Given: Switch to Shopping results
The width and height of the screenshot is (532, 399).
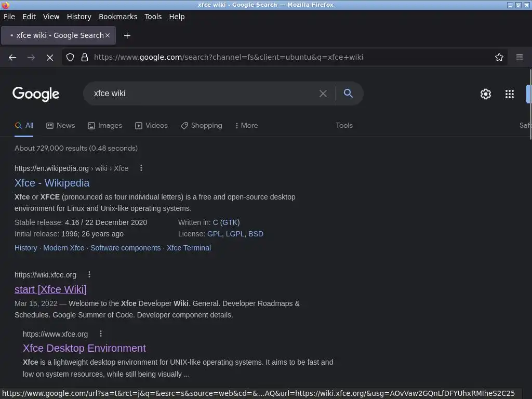Looking at the screenshot, I should click(x=201, y=126).
